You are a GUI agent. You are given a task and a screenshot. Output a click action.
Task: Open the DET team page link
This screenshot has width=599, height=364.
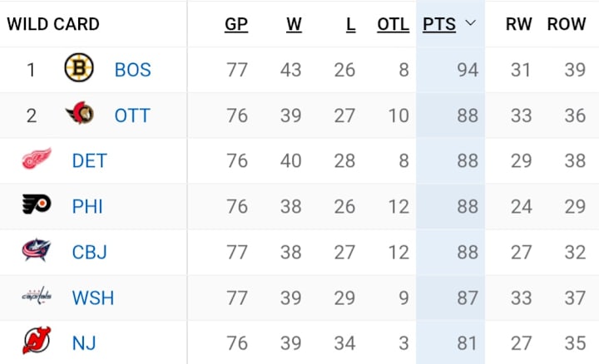[x=89, y=160]
